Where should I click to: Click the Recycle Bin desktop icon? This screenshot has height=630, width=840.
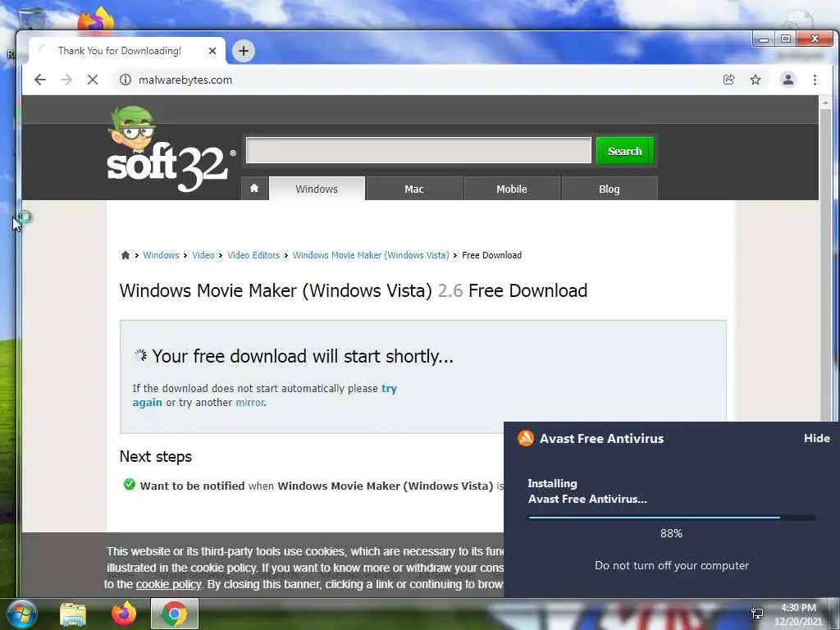[x=30, y=21]
